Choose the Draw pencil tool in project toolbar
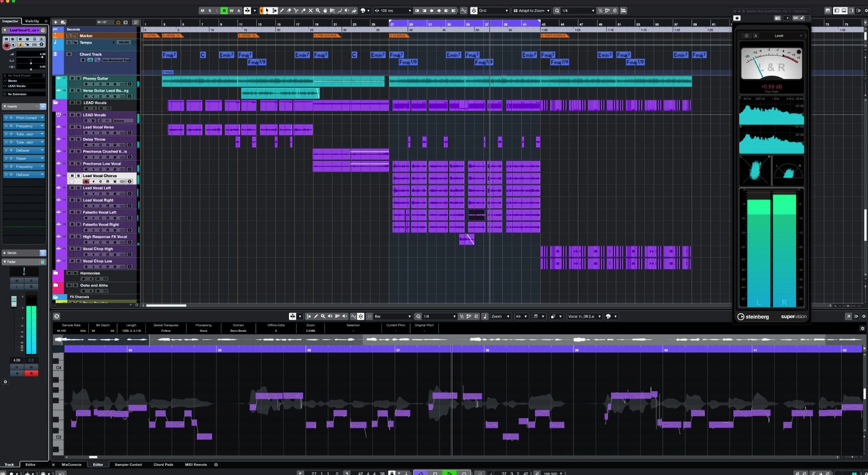Screen dimensions: 868x475 tap(281, 10)
